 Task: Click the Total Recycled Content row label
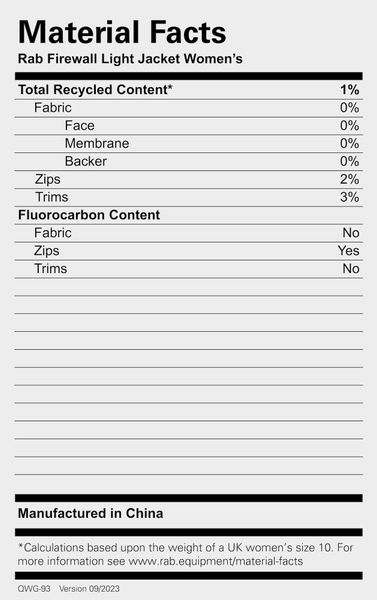95,90
